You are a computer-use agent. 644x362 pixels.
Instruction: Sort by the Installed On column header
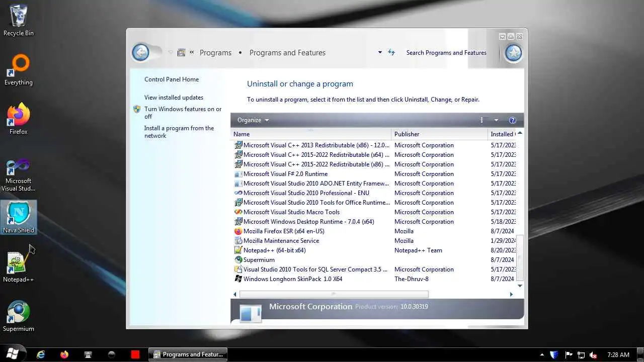502,134
